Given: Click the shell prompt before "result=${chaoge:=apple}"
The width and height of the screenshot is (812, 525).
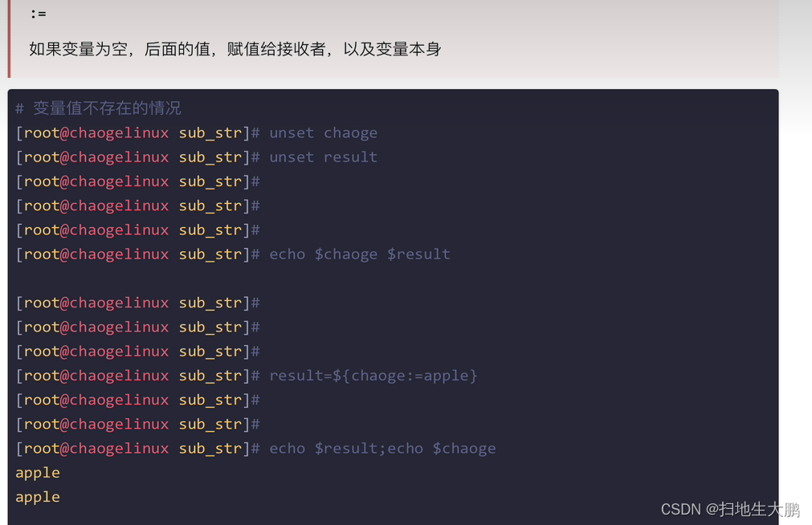Looking at the screenshot, I should click(x=138, y=376).
